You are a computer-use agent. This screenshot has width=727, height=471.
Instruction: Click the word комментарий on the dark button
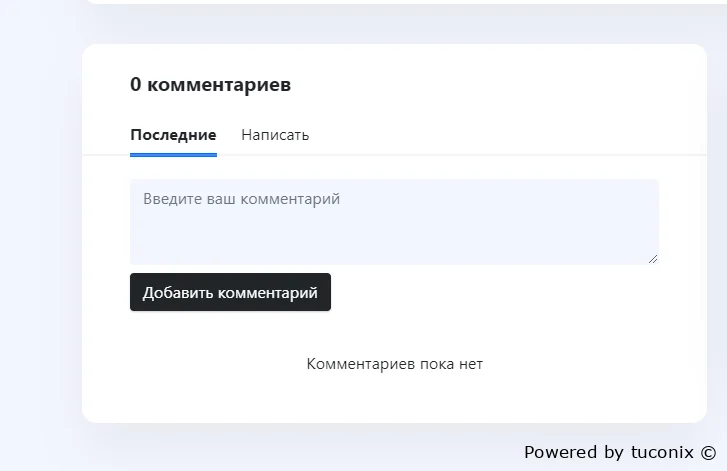(x=267, y=293)
